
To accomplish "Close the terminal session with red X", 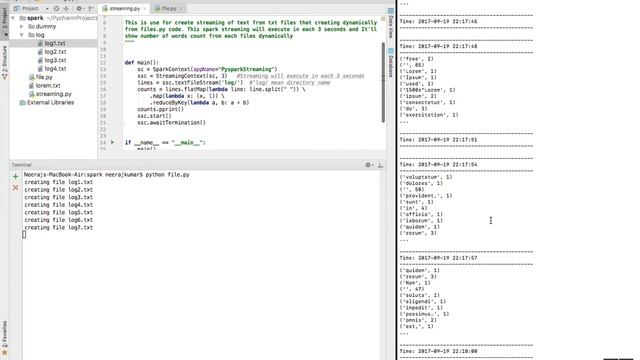I will click(16, 187).
